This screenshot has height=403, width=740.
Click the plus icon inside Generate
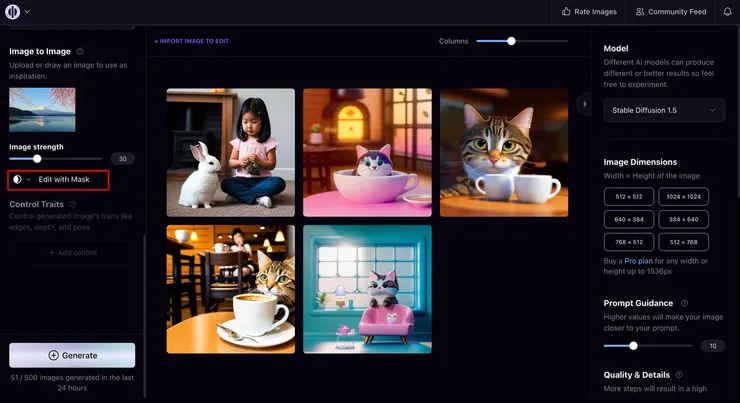tap(53, 355)
